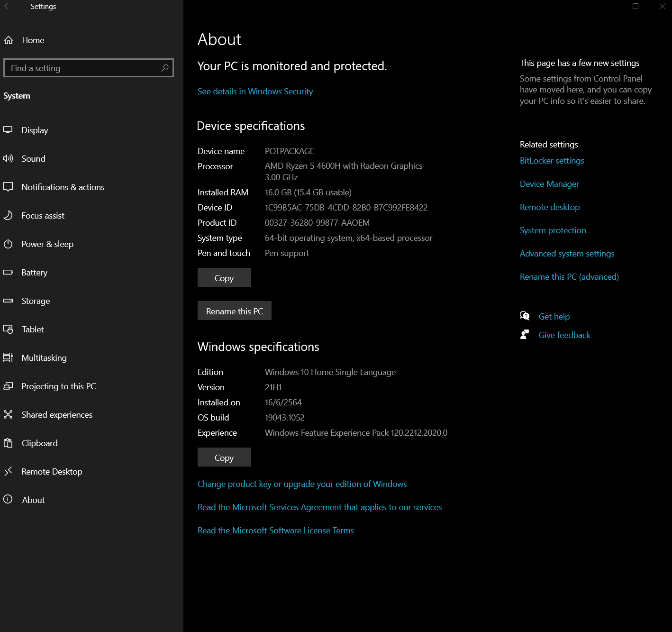The width and height of the screenshot is (672, 632).
Task: Go to Home in Settings
Action: 91,40
